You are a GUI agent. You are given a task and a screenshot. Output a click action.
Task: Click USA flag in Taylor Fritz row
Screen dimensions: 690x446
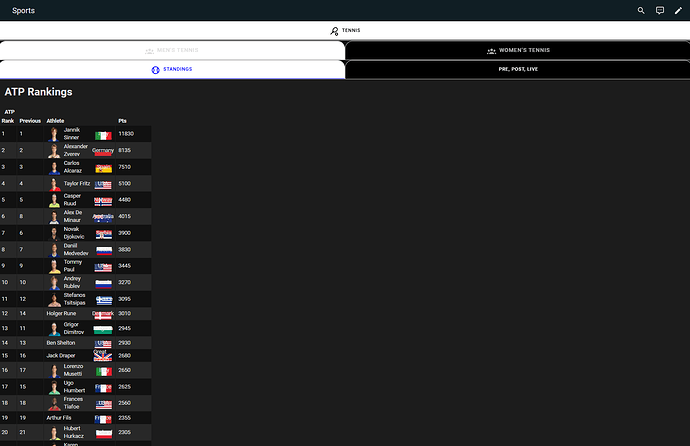click(x=103, y=185)
